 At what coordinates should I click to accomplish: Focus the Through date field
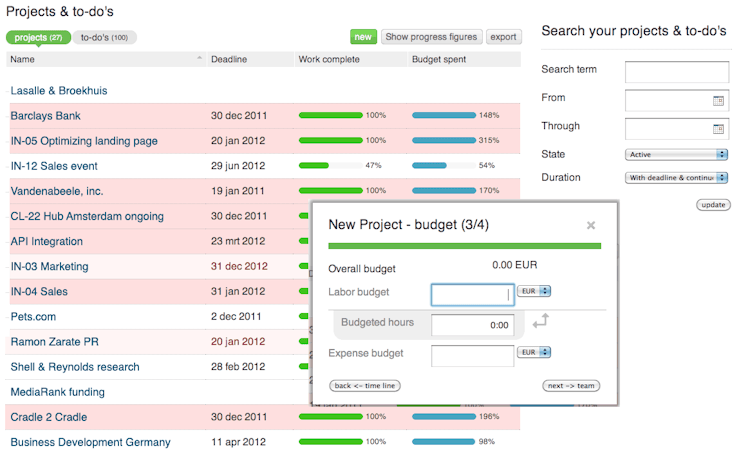click(x=677, y=129)
